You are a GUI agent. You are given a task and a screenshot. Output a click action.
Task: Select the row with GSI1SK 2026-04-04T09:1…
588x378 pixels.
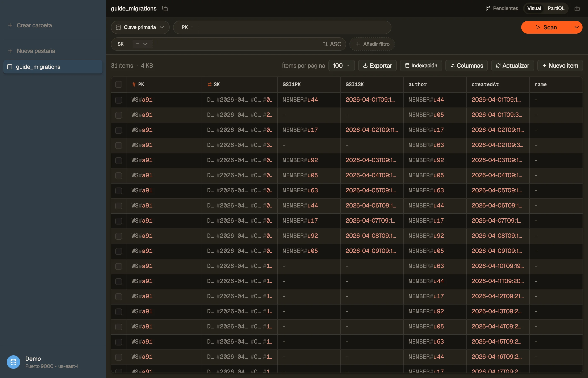(x=118, y=176)
